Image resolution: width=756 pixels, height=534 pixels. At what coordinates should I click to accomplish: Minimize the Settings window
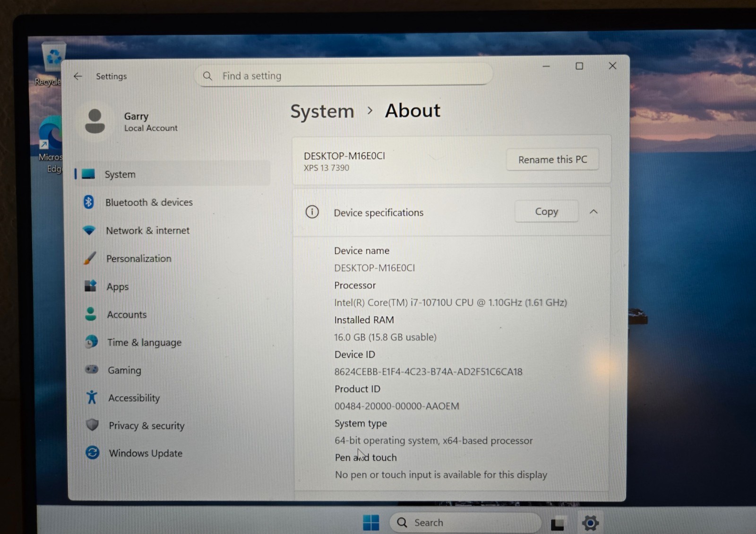546,66
